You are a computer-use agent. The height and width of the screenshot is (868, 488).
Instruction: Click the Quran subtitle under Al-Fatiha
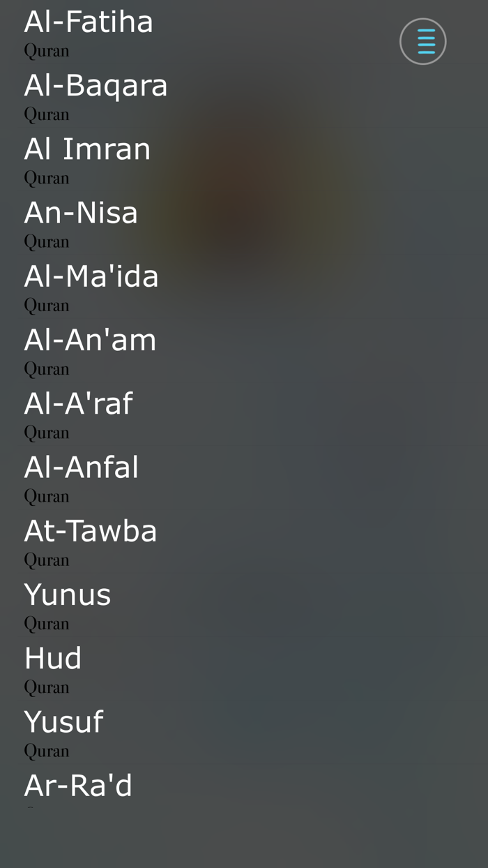coord(46,50)
